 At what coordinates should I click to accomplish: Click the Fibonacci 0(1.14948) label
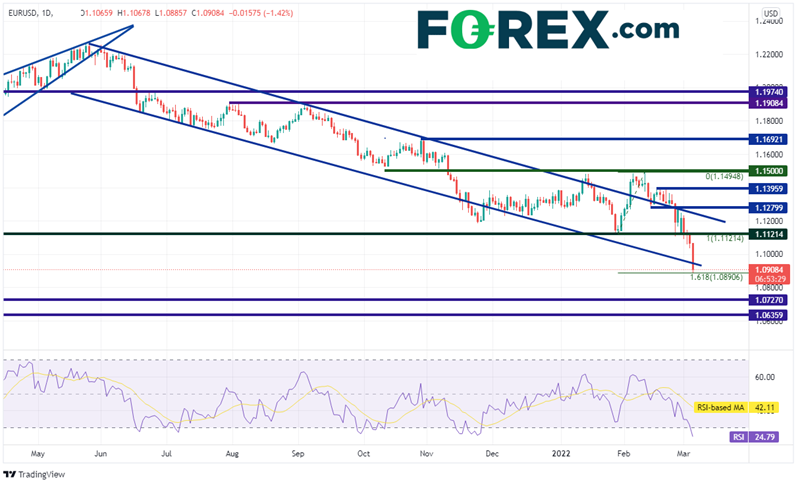pos(724,176)
